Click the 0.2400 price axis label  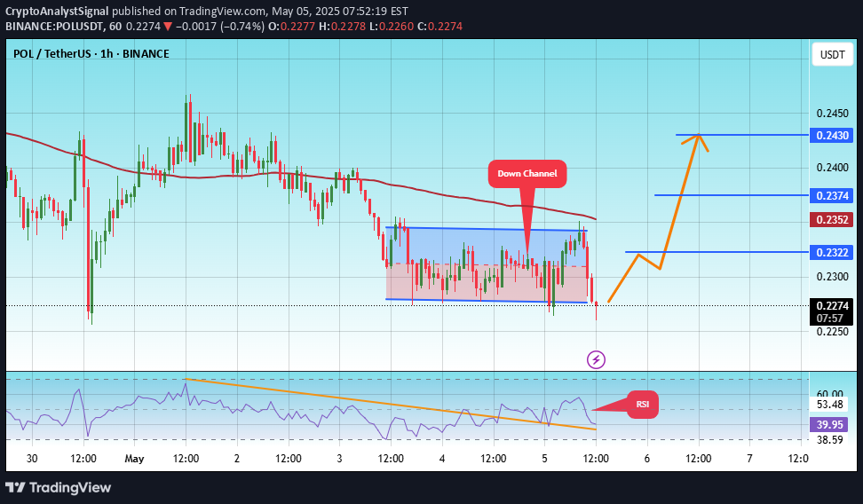[832, 168]
